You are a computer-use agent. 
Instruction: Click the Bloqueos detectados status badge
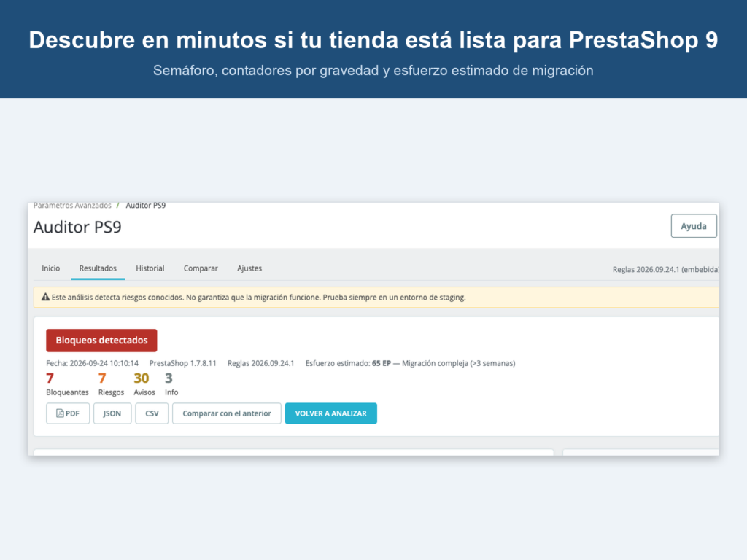point(101,341)
